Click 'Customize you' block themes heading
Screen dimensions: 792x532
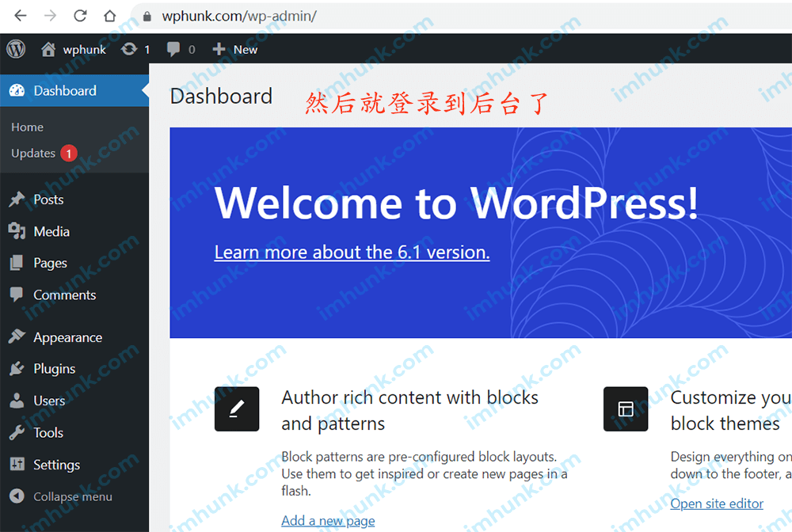[731, 410]
